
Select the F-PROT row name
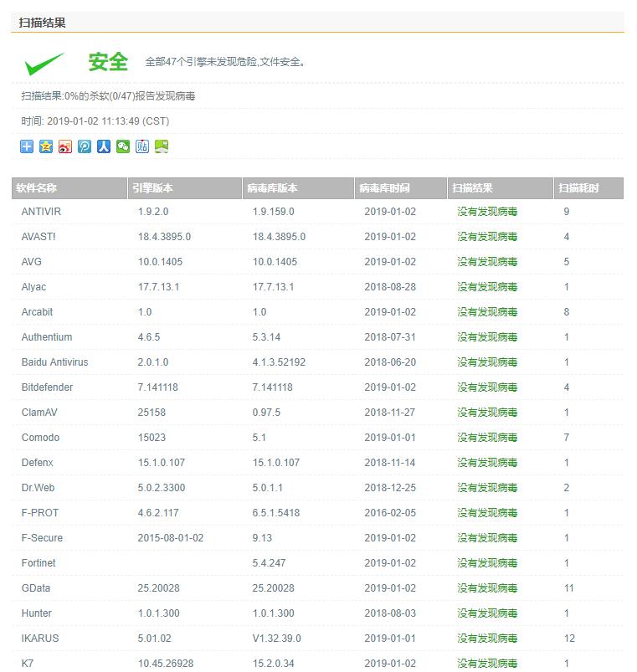[40, 512]
